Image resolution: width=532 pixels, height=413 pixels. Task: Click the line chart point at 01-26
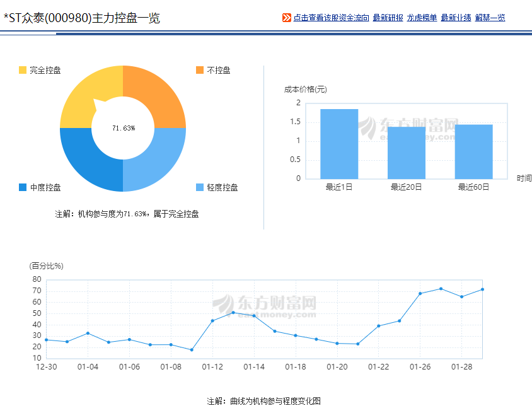[x=420, y=294]
